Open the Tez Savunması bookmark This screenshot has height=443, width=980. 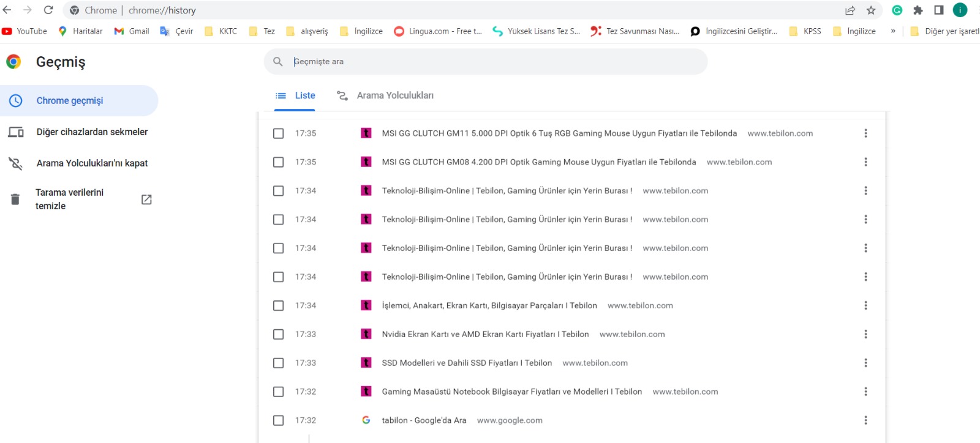[x=635, y=31]
